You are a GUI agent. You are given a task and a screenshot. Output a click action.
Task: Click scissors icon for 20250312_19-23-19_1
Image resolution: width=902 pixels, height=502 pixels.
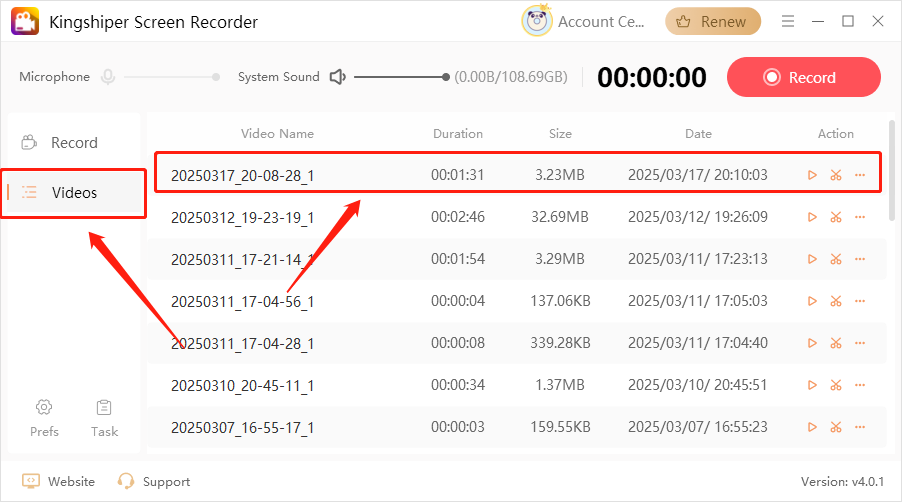836,217
